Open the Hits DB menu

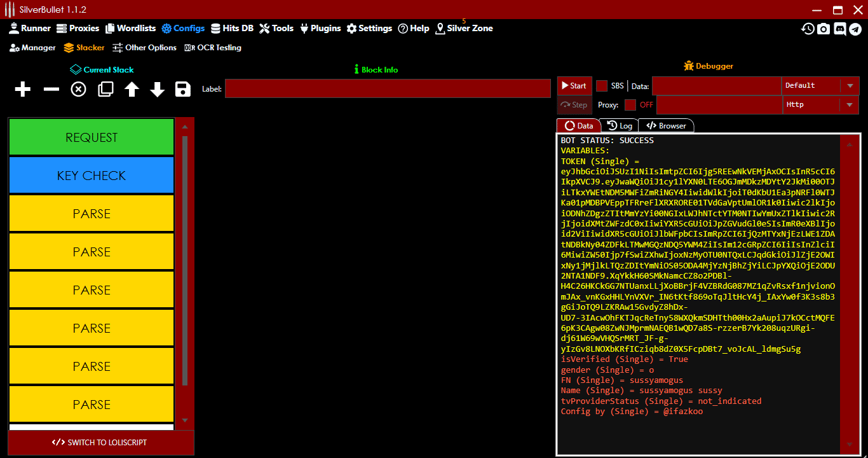pos(232,29)
